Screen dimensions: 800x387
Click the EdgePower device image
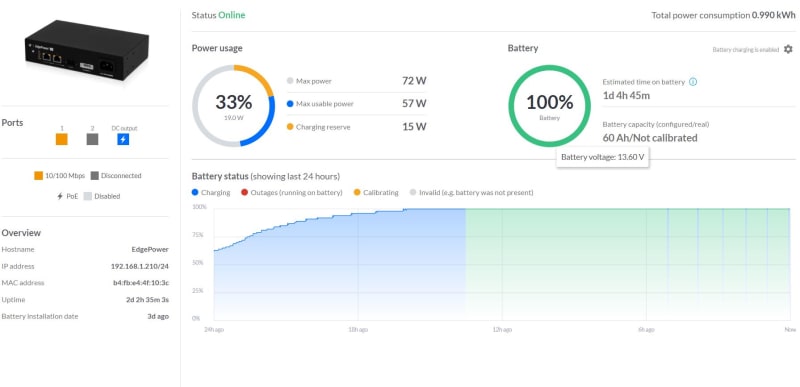(x=87, y=50)
